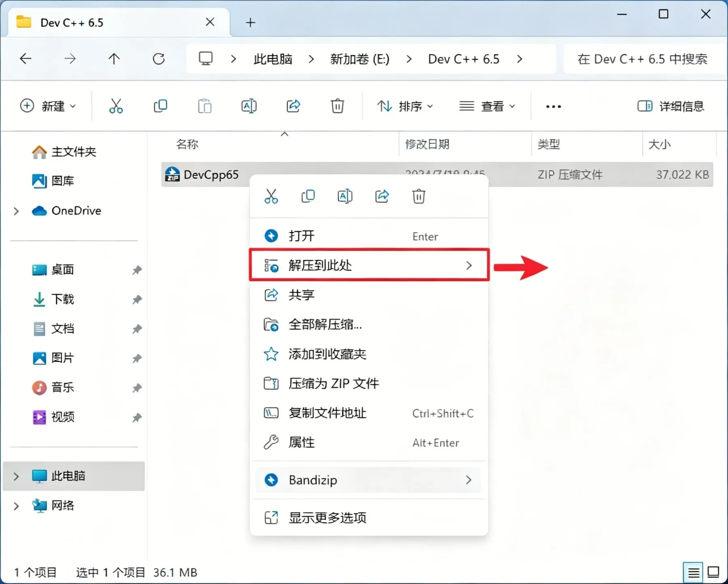This screenshot has width=728, height=584.
Task: Go up one folder level
Action: (114, 59)
